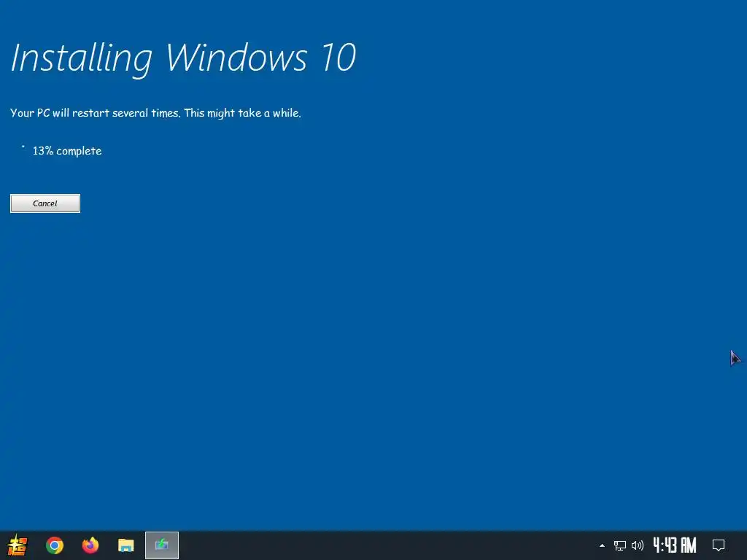Open the Action Center notifications icon
Screen dimensions: 747x560
[x=719, y=545]
